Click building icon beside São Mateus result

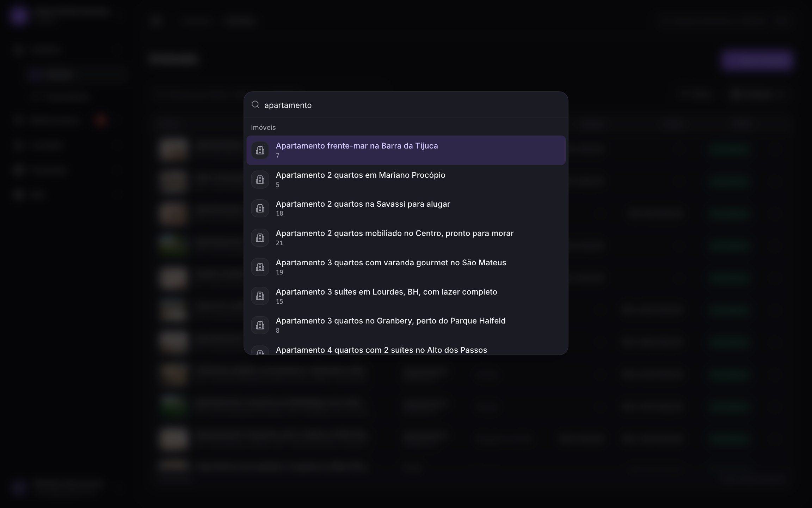[260, 267]
